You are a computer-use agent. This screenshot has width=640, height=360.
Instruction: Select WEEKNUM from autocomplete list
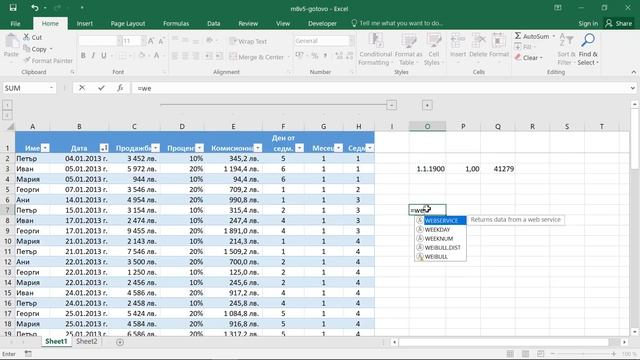point(440,238)
